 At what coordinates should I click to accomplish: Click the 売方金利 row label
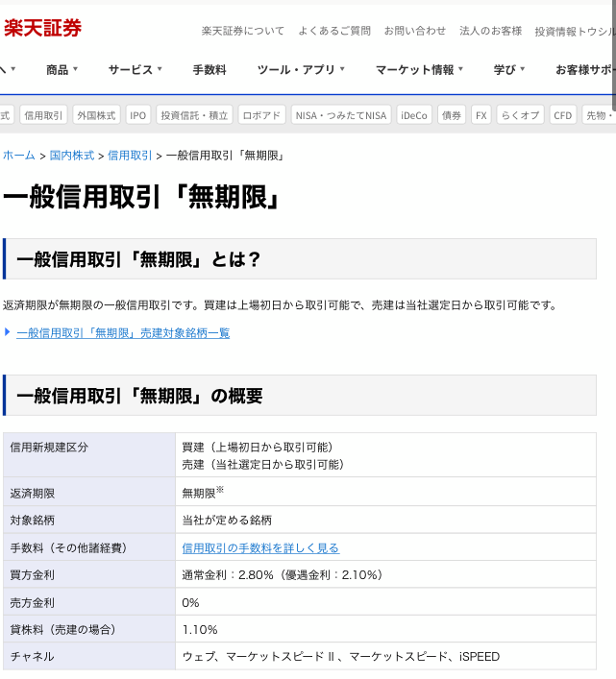[x=32, y=603]
